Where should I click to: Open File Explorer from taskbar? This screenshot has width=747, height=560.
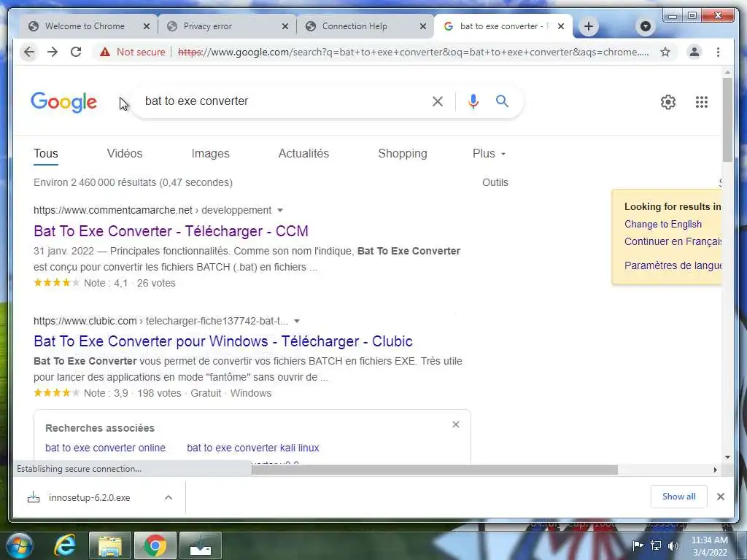(x=109, y=545)
